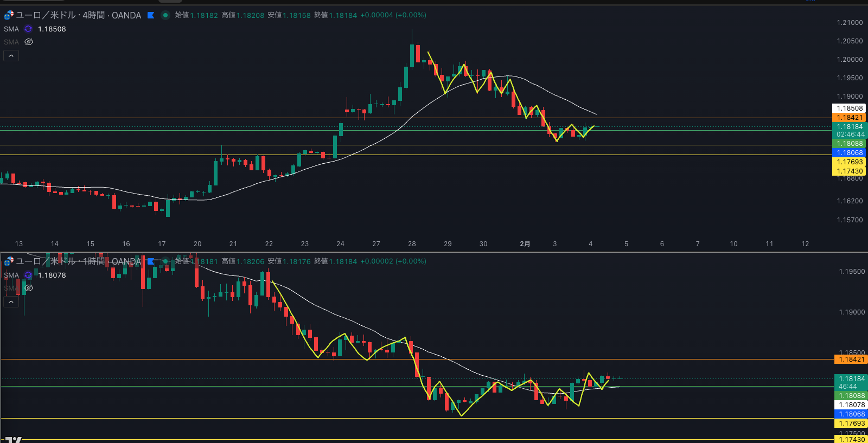Click the blue flag icon in the 1-hour chart header
Image resolution: width=868 pixels, height=443 pixels.
click(151, 261)
